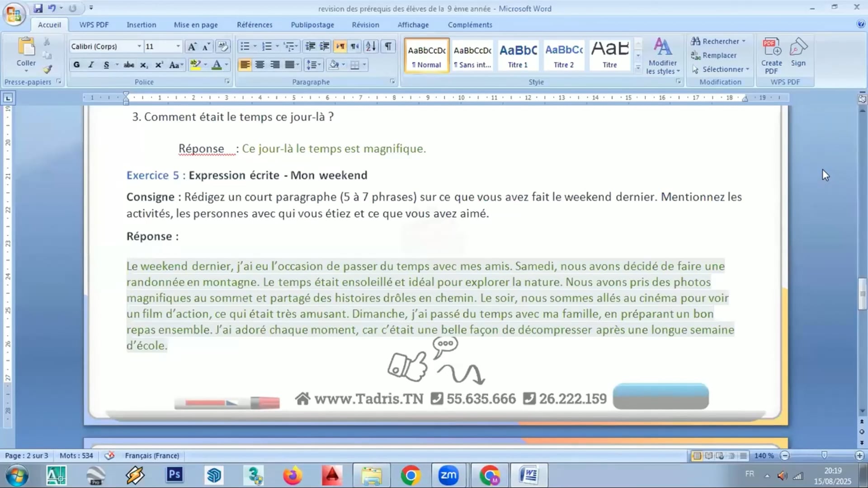This screenshot has height=488, width=868.
Task: Click the Remplacer button
Action: 719,55
